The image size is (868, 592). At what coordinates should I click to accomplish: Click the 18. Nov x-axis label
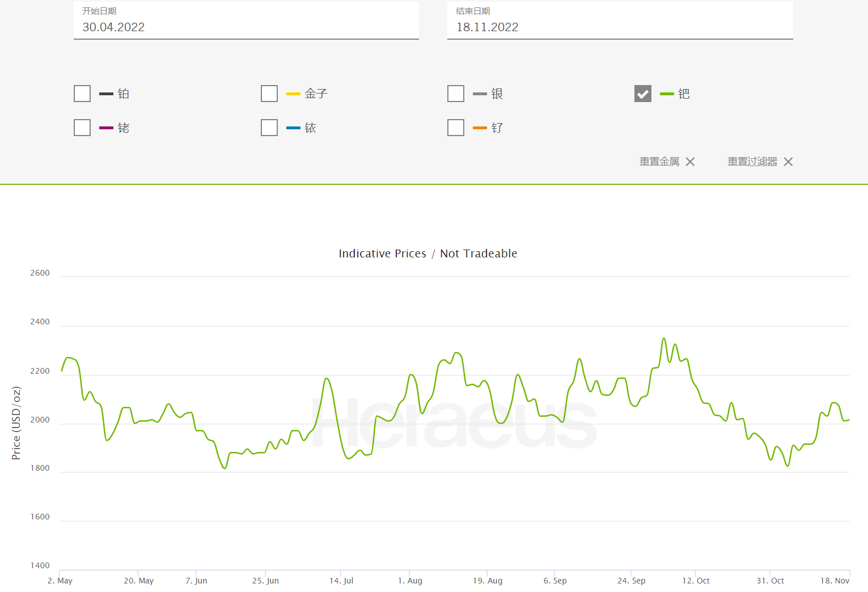pyautogui.click(x=835, y=581)
